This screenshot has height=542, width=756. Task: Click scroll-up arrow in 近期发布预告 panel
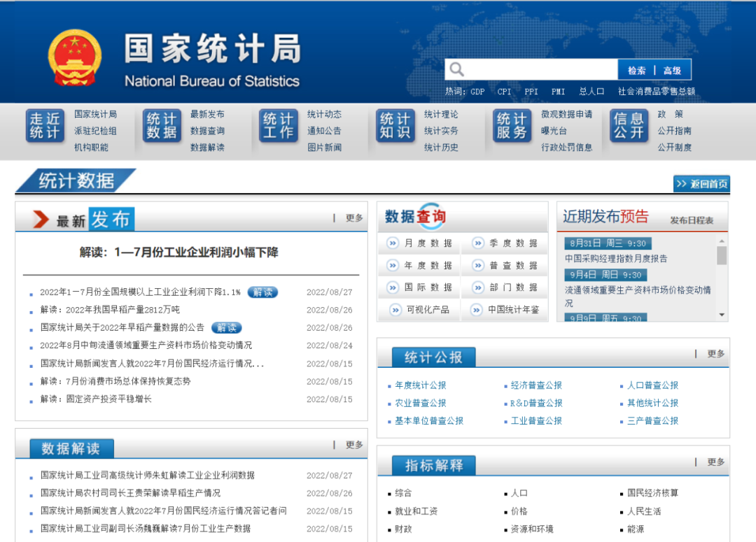click(722, 241)
